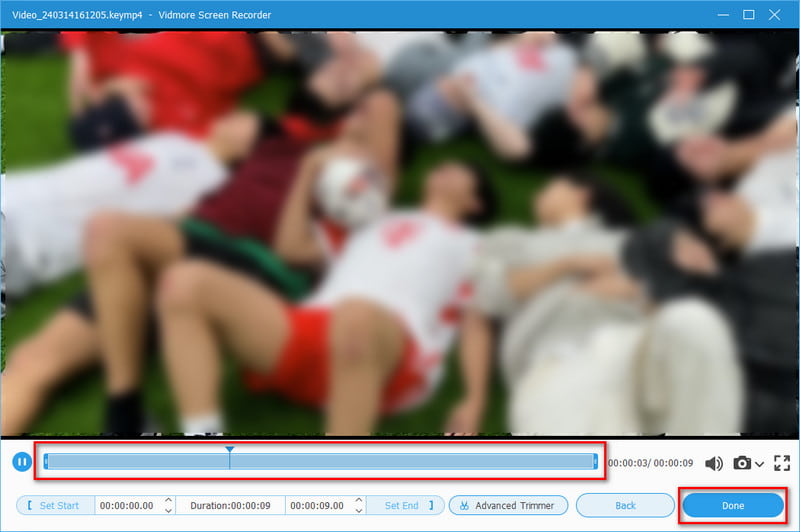Take a snapshot with the camera icon
Screen dimensions: 800x532
coord(742,463)
